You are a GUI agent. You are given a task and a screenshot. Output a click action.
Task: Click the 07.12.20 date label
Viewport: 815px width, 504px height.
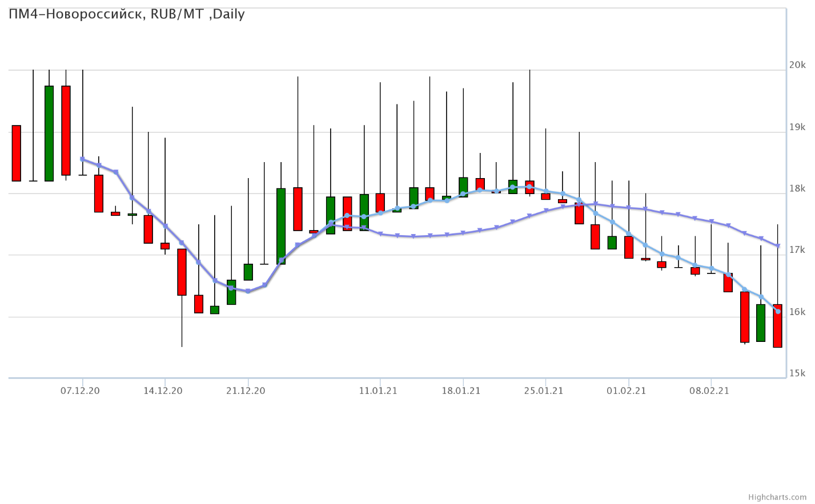tap(80, 391)
